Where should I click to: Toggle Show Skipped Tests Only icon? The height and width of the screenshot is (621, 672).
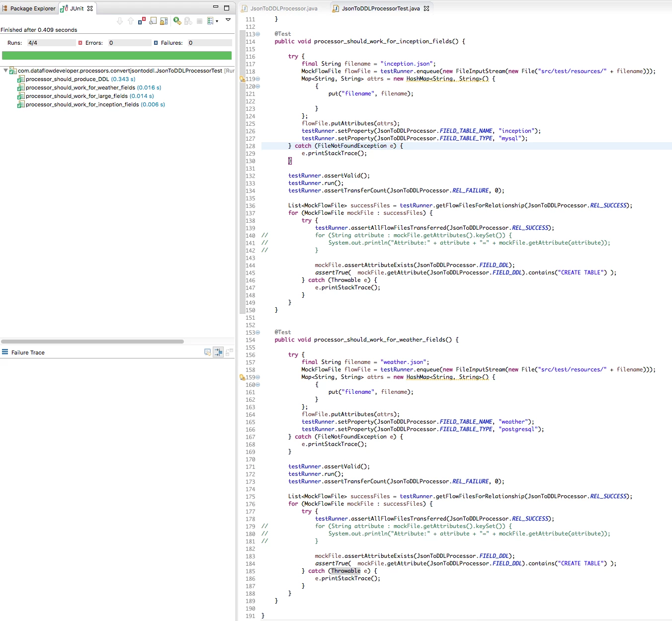(x=153, y=21)
